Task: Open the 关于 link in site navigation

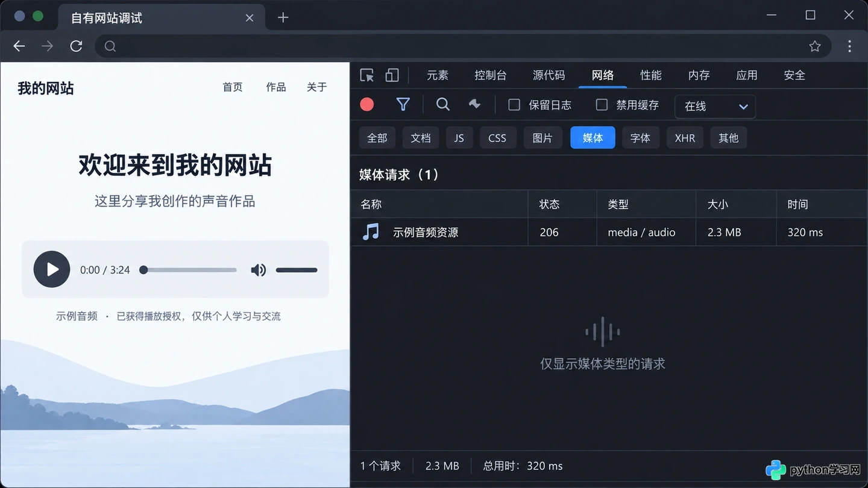Action: [x=317, y=87]
